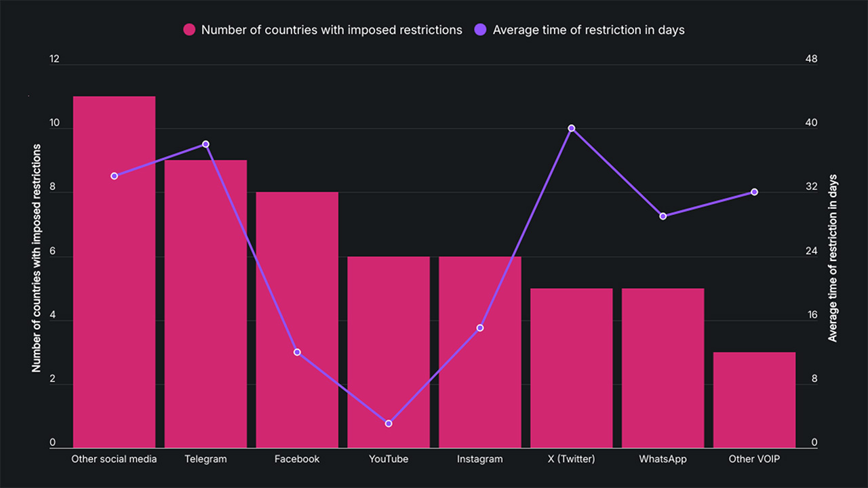Click the Other social media line point
Viewport: 868px width, 488px height.
tap(114, 176)
